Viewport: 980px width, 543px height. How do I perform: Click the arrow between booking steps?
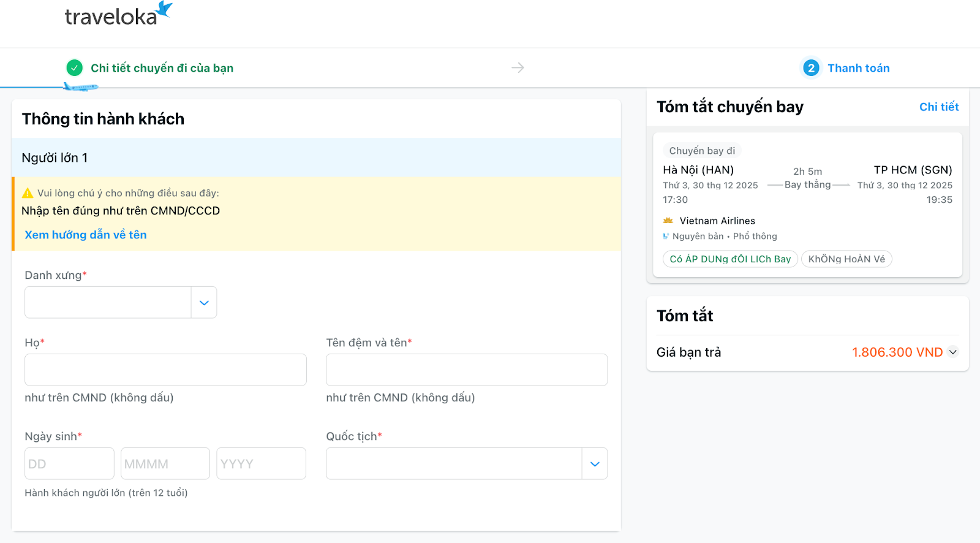pyautogui.click(x=518, y=67)
